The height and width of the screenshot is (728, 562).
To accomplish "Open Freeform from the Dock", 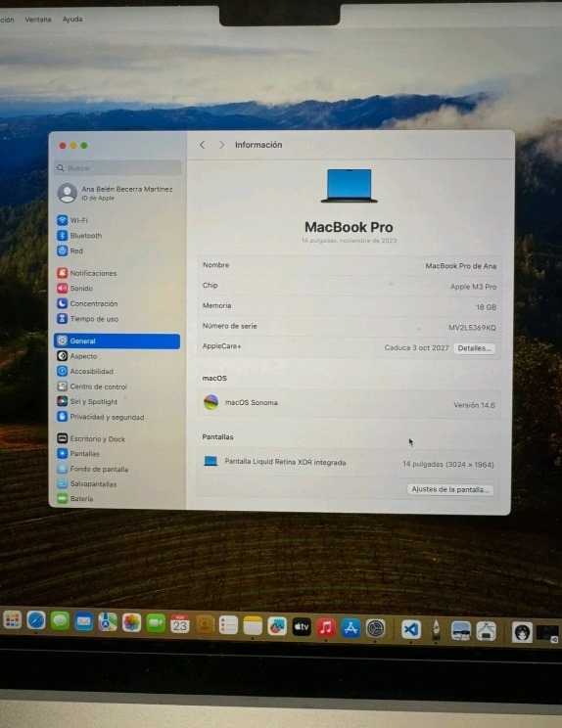I will click(x=277, y=626).
